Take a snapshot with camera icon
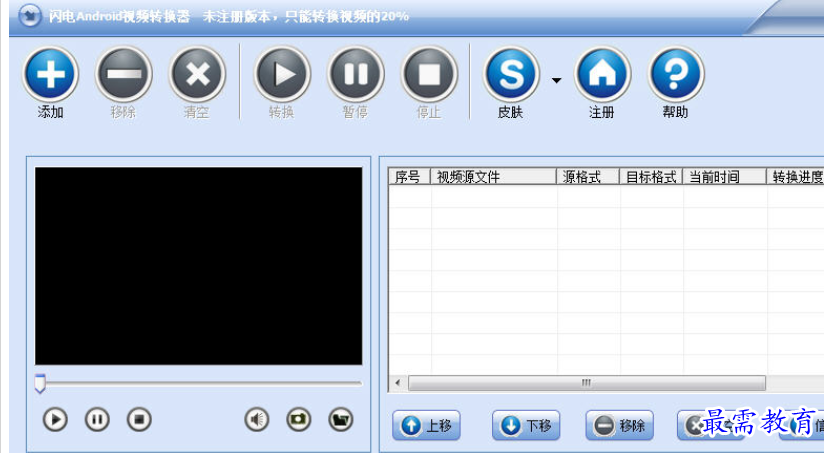The height and width of the screenshot is (453, 824). pos(298,419)
